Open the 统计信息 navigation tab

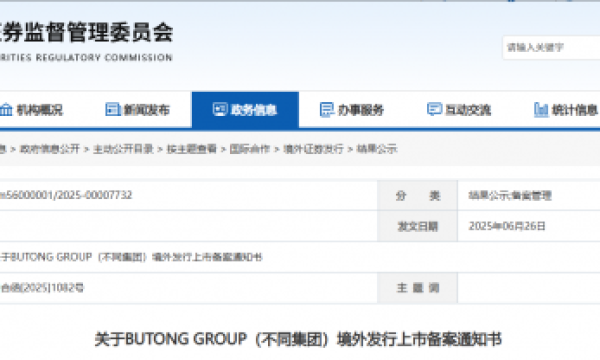coord(566,110)
